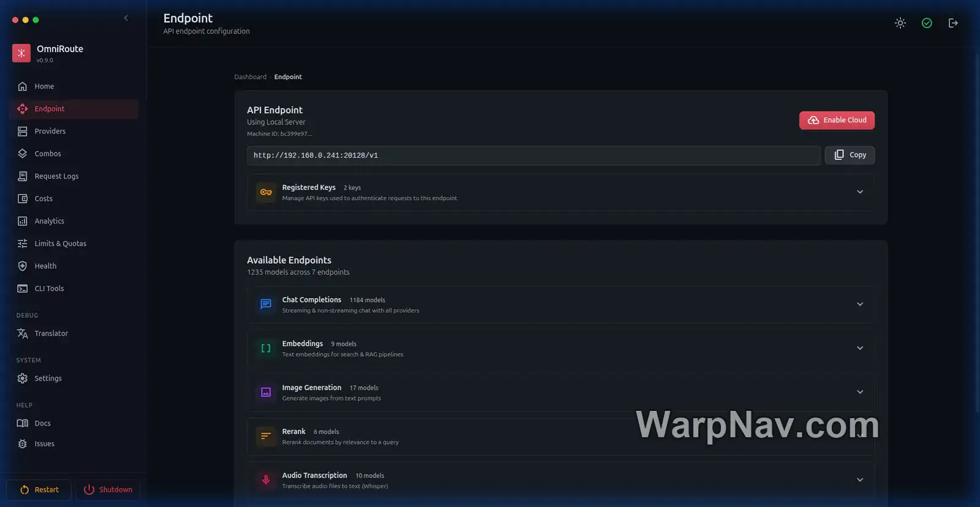Click the Copy clipboard icon

click(x=839, y=155)
